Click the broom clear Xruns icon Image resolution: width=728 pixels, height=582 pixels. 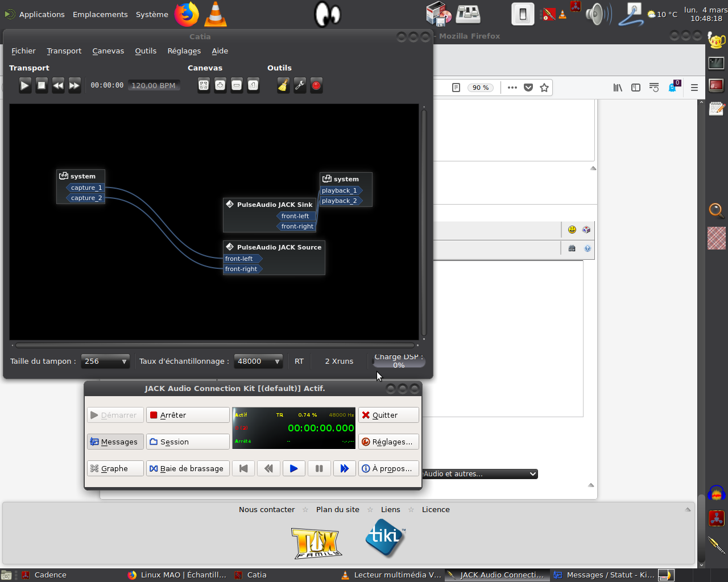pyautogui.click(x=283, y=86)
